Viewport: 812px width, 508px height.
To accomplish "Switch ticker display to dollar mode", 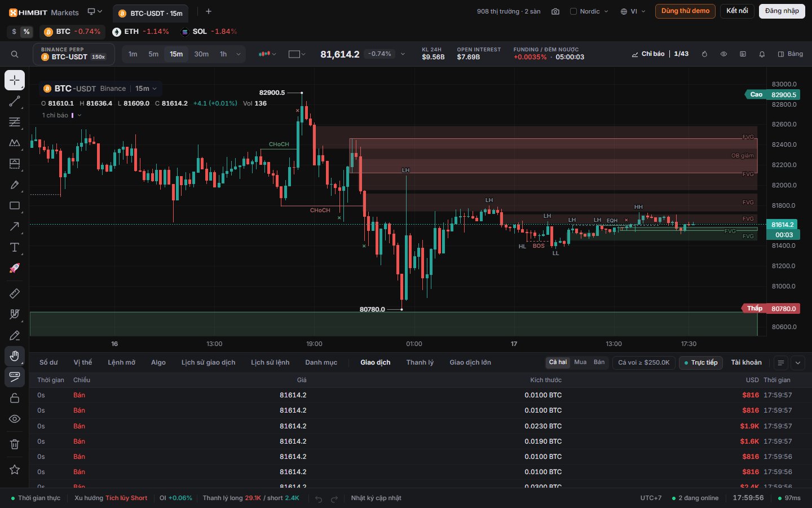I will click(x=14, y=32).
